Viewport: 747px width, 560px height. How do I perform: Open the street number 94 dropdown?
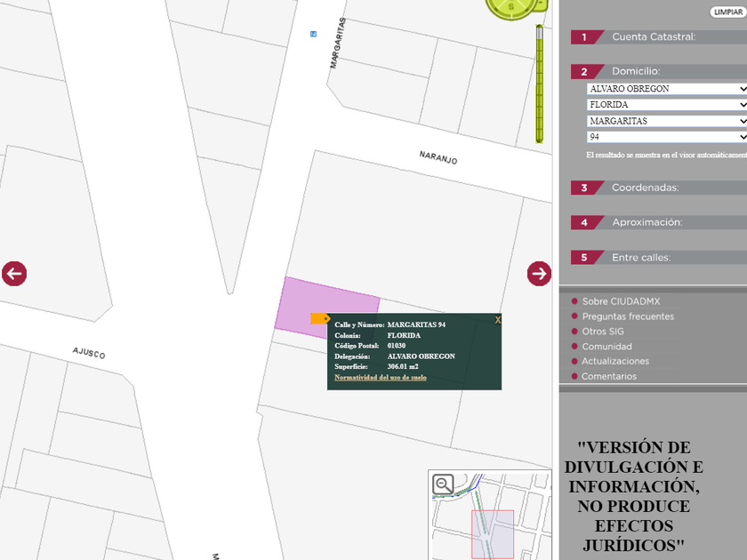[667, 137]
